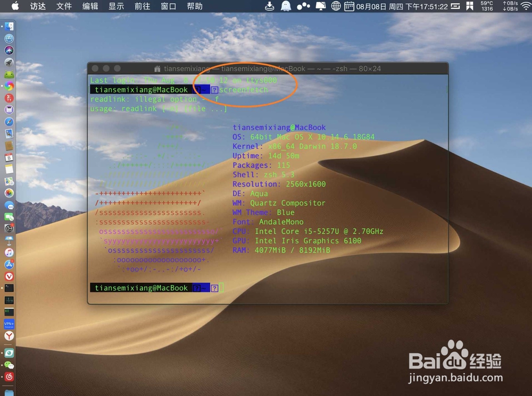This screenshot has width=532, height=396.
Task: Click the input-source icon next to clock
Action: point(456,6)
